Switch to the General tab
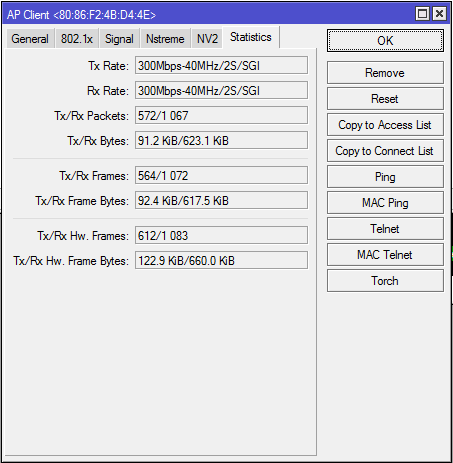This screenshot has width=453, height=463. [x=30, y=39]
